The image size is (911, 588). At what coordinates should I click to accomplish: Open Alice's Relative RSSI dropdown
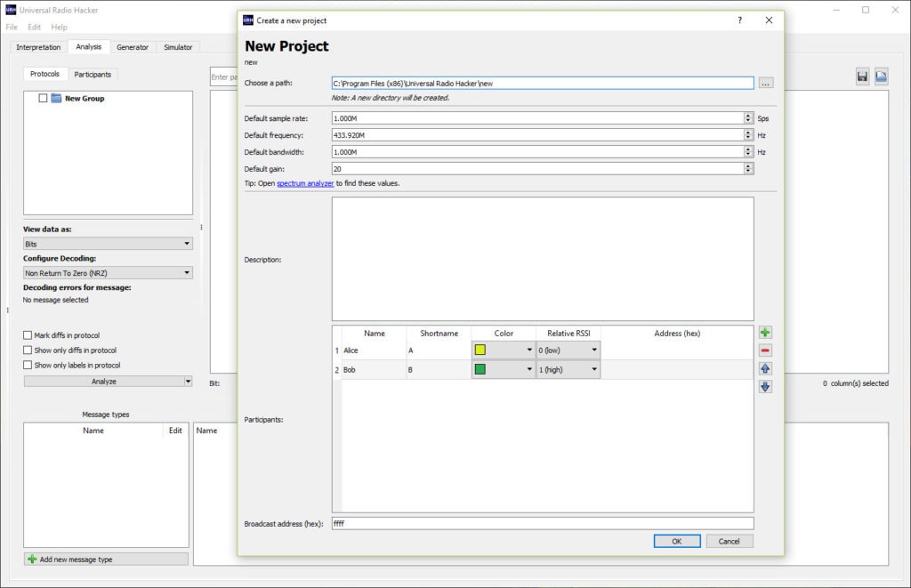coord(568,350)
